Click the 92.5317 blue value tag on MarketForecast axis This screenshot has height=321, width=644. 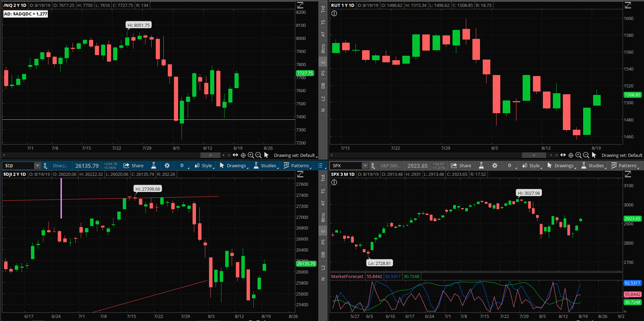coord(633,283)
